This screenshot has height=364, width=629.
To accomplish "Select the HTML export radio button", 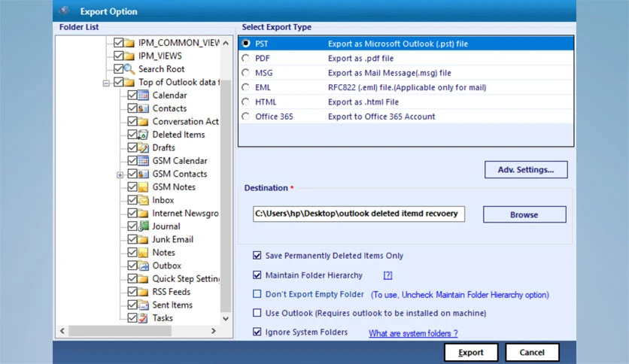I will [x=245, y=102].
